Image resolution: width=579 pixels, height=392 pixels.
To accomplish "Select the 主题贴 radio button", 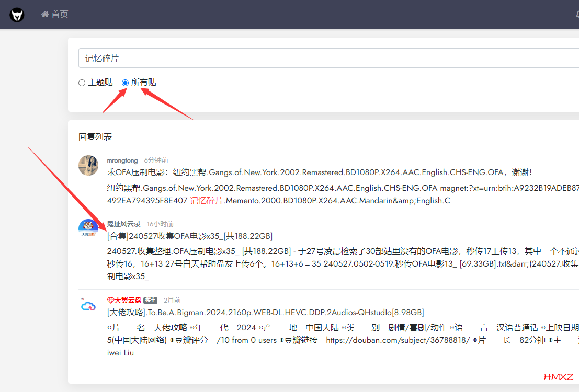I will pyautogui.click(x=82, y=83).
